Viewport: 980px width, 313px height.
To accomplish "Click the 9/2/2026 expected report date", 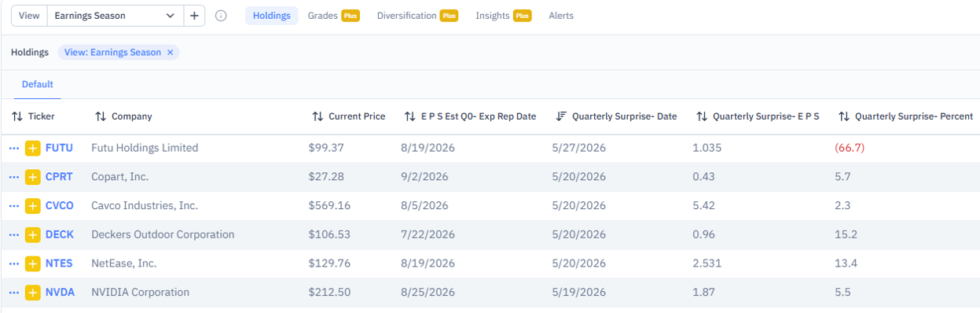I will 425,177.
